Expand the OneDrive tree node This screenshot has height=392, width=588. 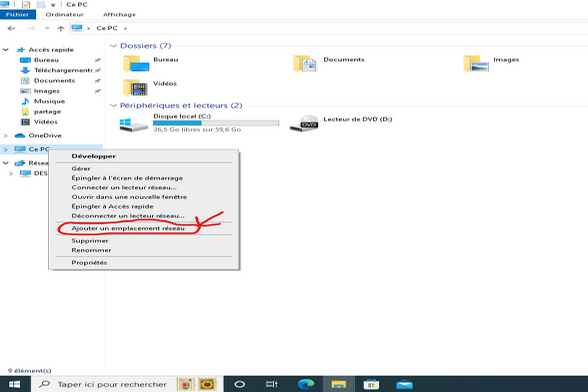tap(5, 136)
